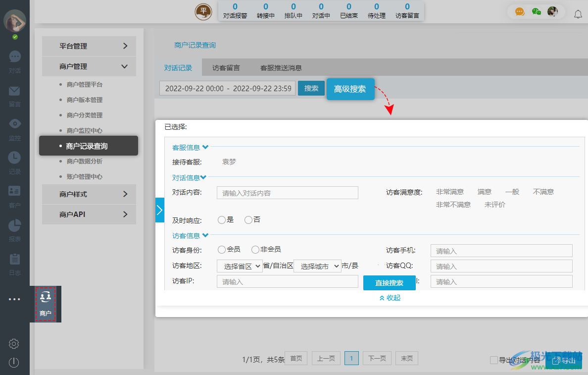Image resolution: width=588 pixels, height=375 pixels.
Task: Click the 高级搜索 button
Action: 350,89
